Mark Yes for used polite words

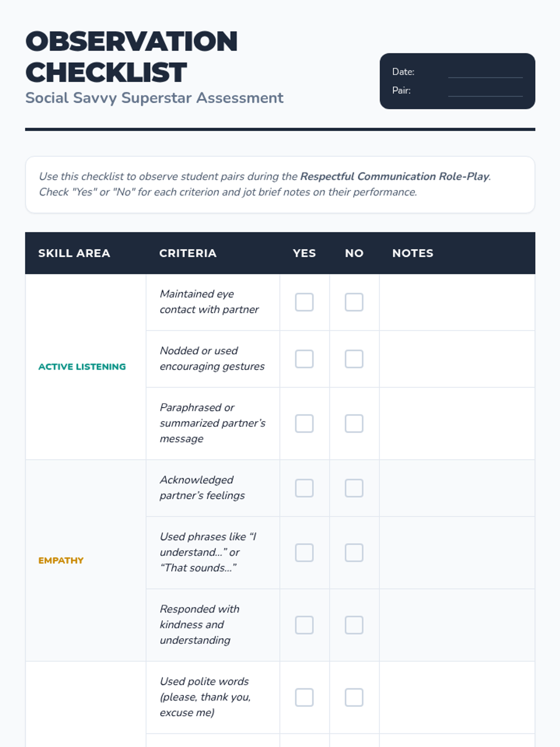click(x=304, y=697)
